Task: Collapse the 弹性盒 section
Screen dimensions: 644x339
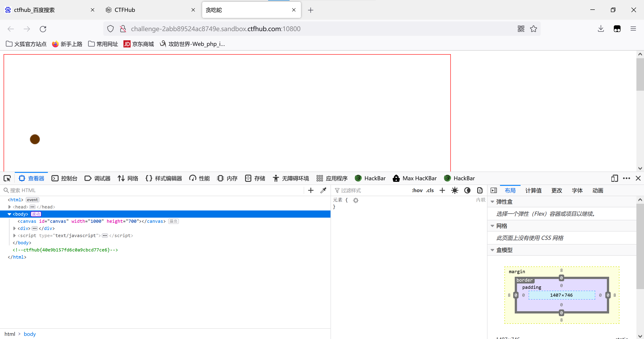Action: (492, 202)
